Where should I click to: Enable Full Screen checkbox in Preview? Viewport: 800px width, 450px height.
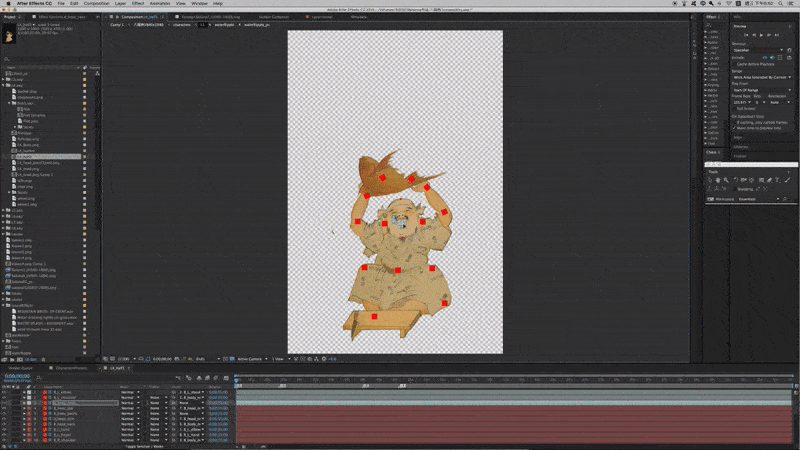click(x=735, y=109)
